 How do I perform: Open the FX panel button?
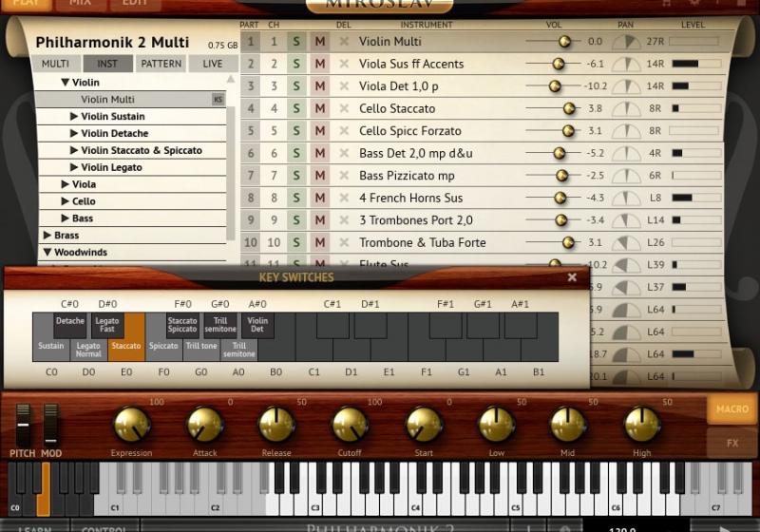[x=731, y=443]
